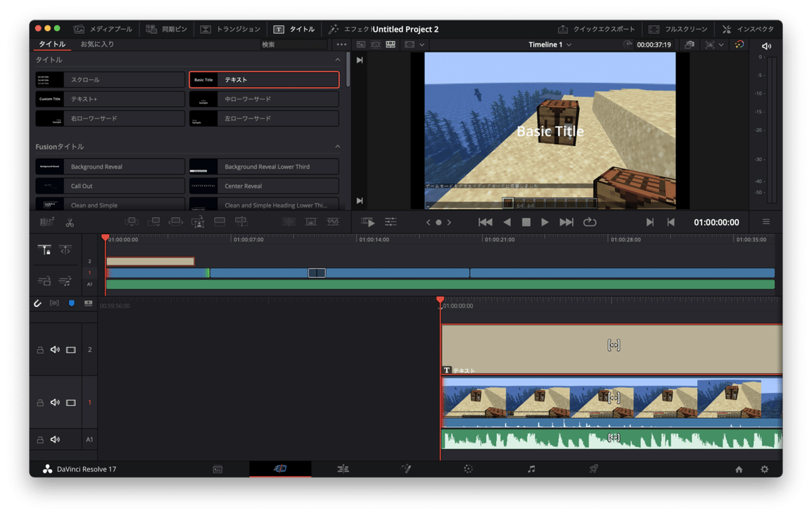Go to the project manager home icon
Viewport: 812px width, 516px height.
(x=739, y=469)
